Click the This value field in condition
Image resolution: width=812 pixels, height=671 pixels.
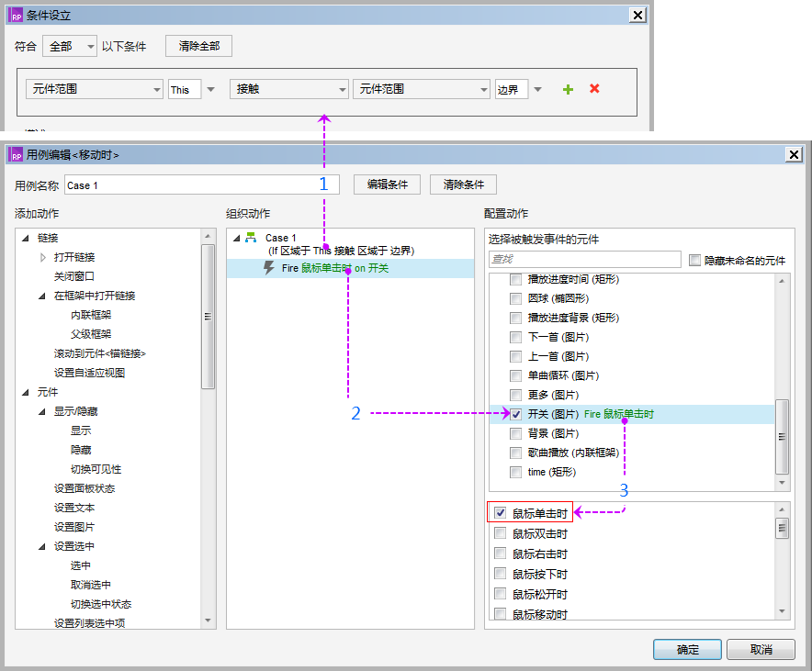point(185,90)
